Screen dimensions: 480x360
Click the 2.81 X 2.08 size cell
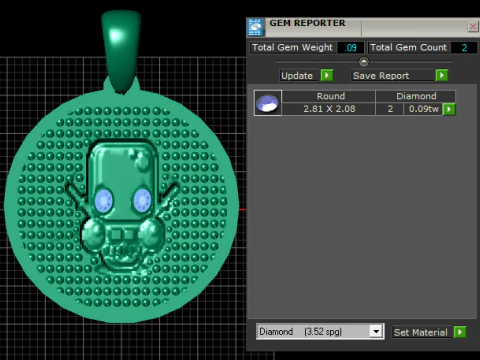[x=329, y=109]
